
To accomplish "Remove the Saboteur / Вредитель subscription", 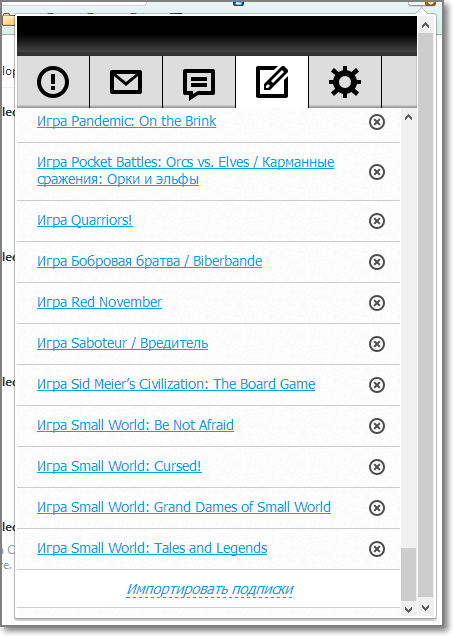I will click(x=377, y=344).
